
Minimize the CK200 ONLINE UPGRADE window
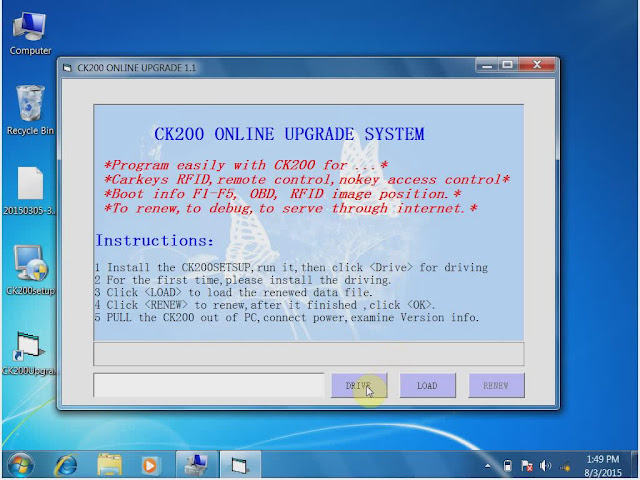[487, 65]
